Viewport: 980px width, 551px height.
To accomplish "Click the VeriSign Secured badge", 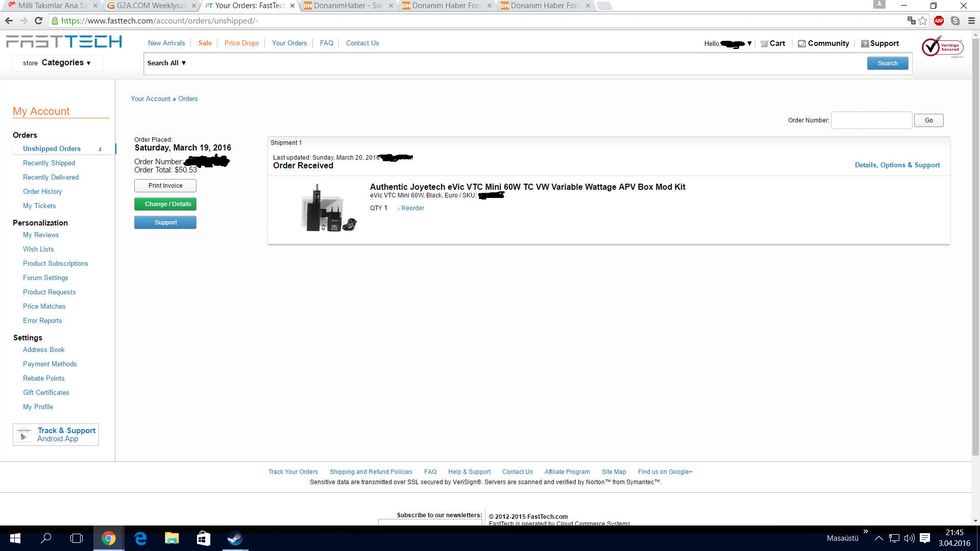I will point(942,47).
